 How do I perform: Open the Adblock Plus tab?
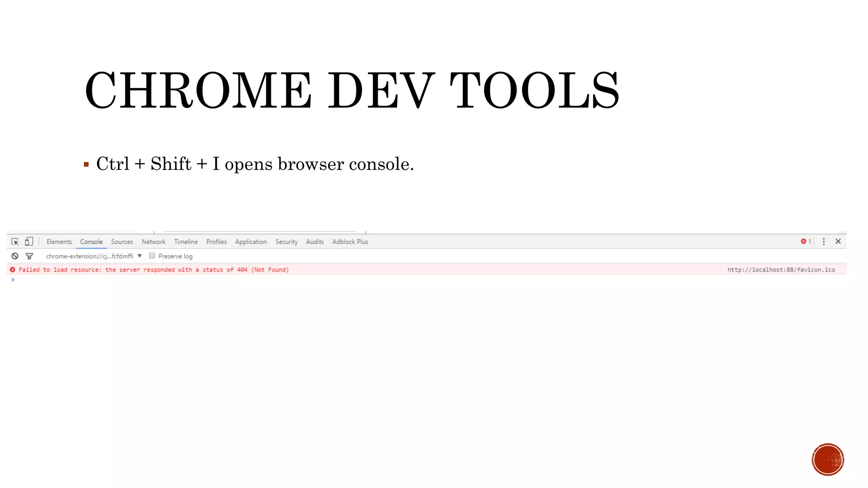(x=350, y=241)
